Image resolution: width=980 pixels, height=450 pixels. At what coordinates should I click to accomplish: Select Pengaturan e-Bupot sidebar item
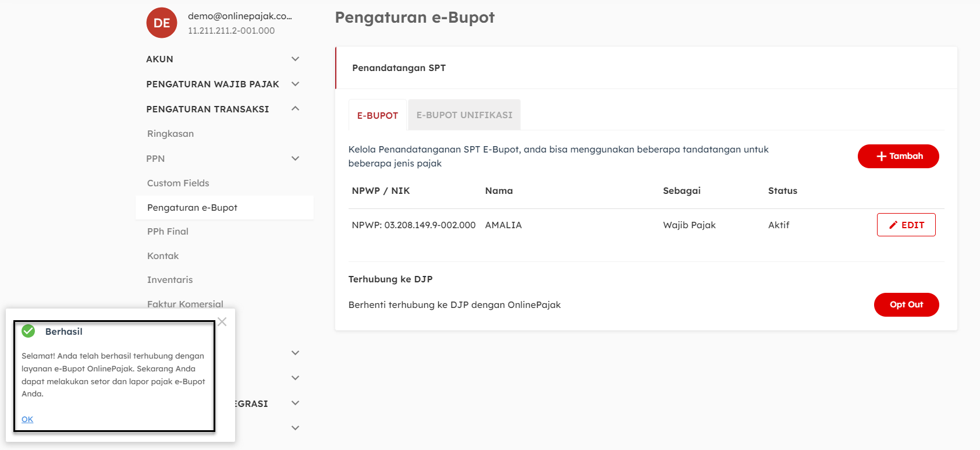[192, 208]
